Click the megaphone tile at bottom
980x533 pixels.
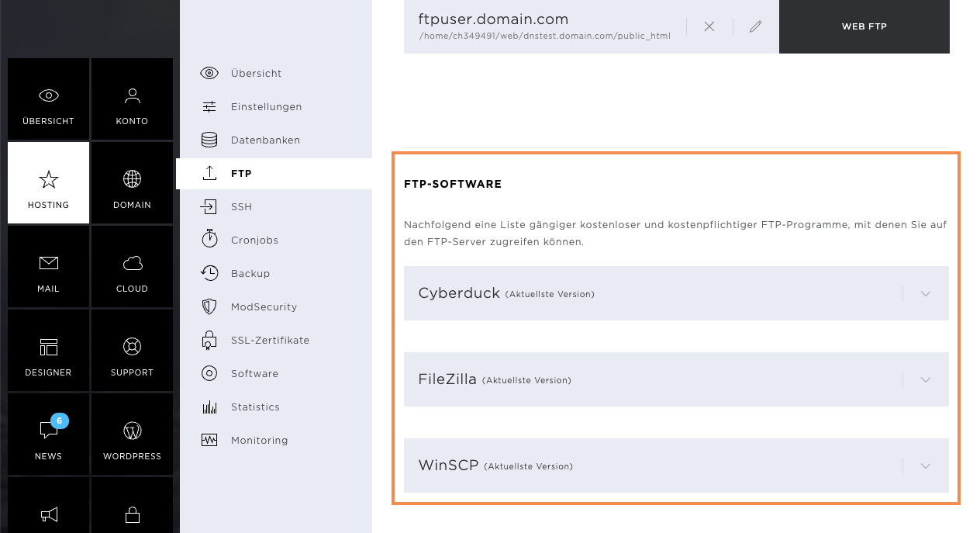click(48, 505)
